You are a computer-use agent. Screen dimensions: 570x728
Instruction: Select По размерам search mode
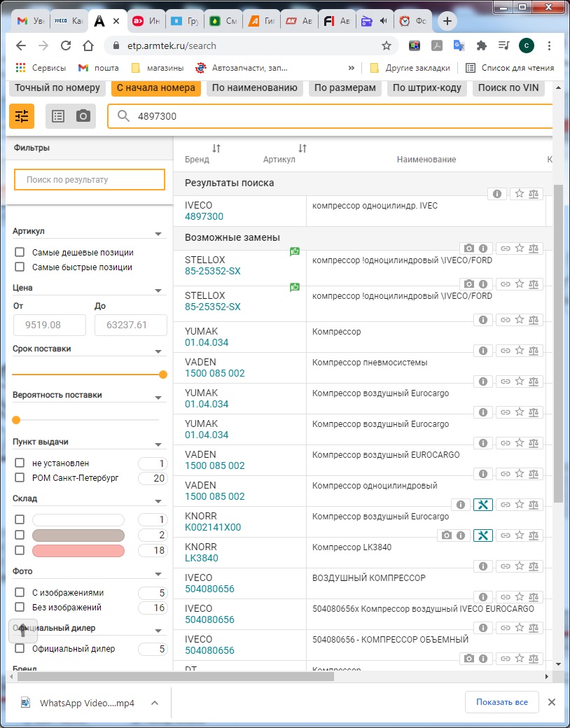345,87
